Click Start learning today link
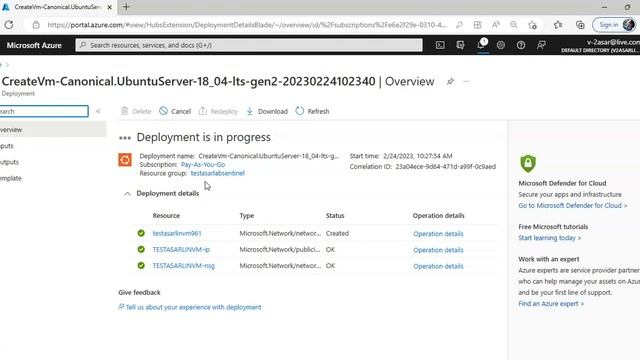 [549, 238]
